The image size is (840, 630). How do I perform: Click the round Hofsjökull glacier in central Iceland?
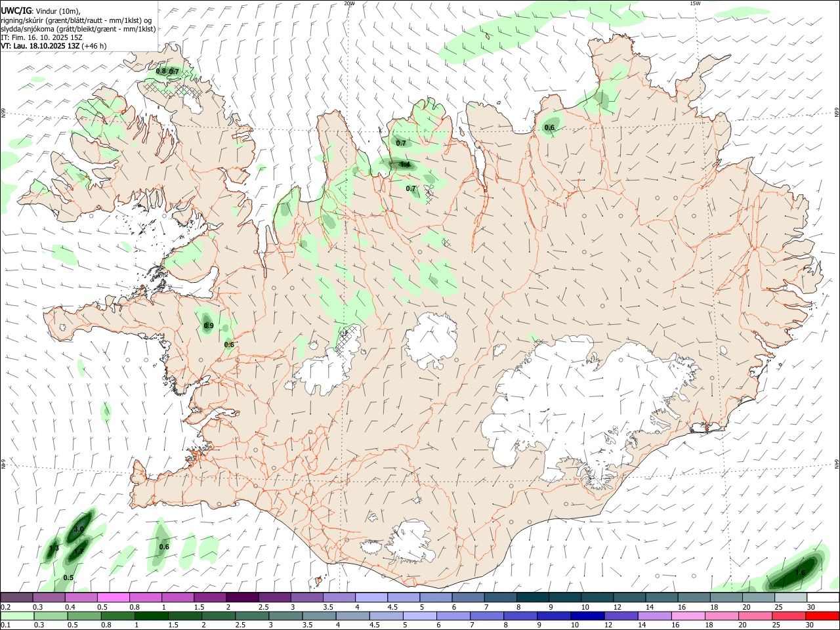click(431, 341)
